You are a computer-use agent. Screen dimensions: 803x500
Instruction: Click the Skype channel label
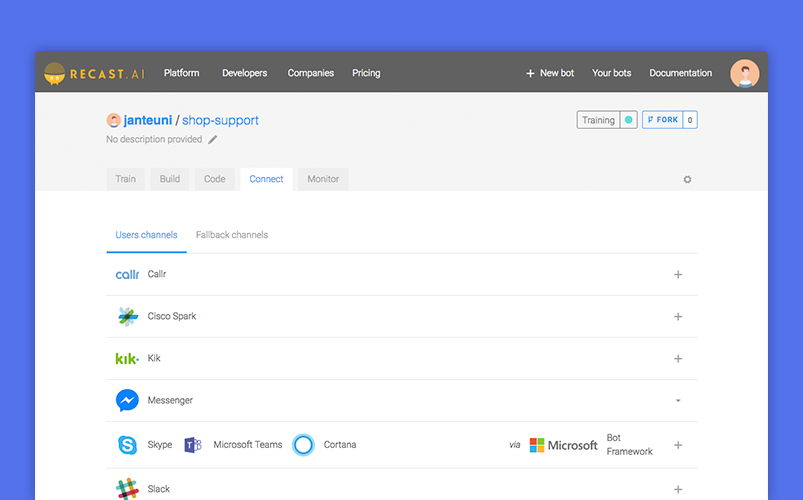pyautogui.click(x=160, y=445)
